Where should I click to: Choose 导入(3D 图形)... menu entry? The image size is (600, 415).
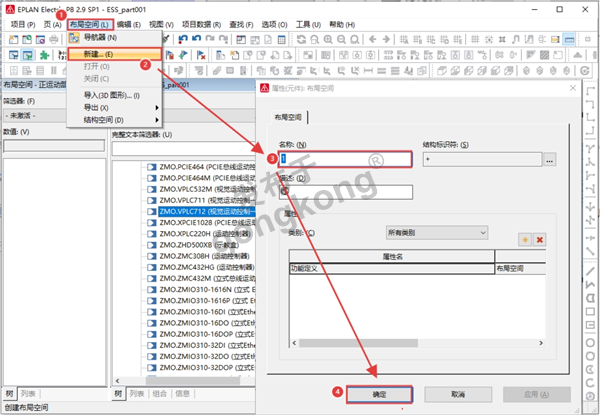coord(114,95)
